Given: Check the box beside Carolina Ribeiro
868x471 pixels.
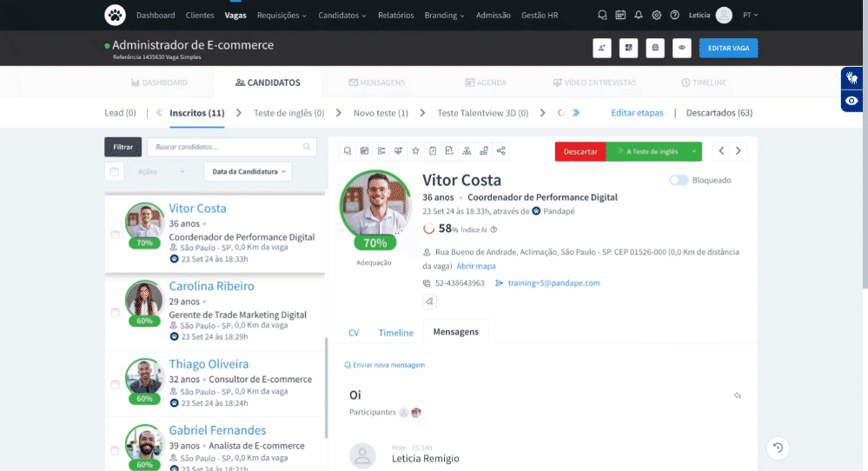Looking at the screenshot, I should coord(115,313).
